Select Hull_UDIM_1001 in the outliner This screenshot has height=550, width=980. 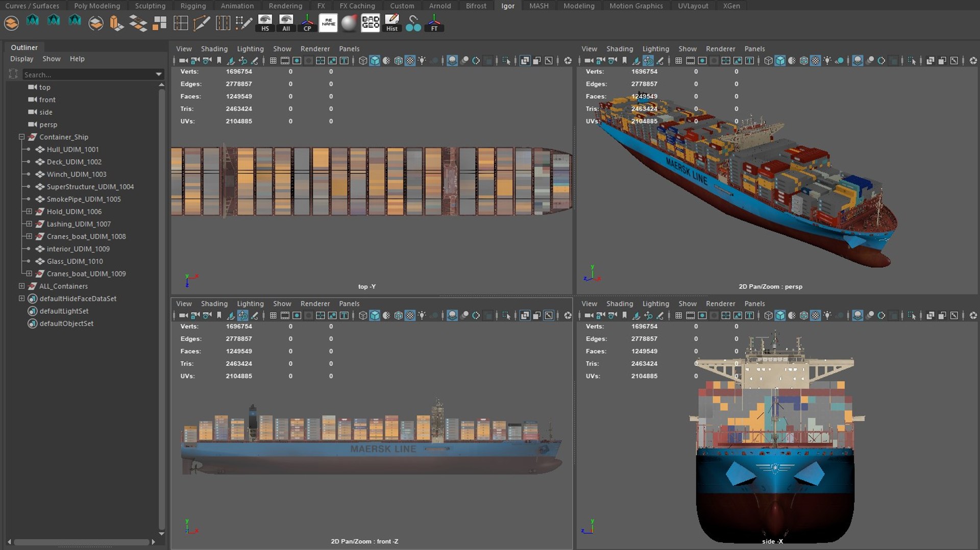tap(72, 149)
